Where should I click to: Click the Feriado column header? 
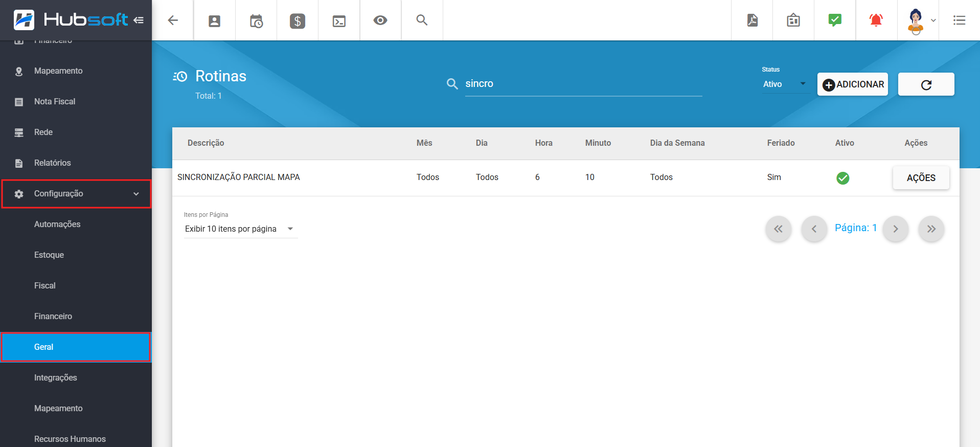point(781,143)
